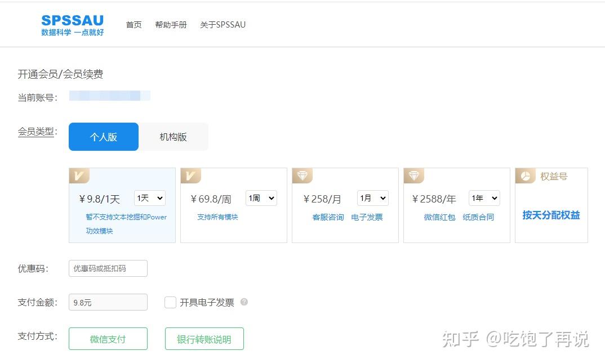Open the 银行转账说明 instructions

click(204, 338)
